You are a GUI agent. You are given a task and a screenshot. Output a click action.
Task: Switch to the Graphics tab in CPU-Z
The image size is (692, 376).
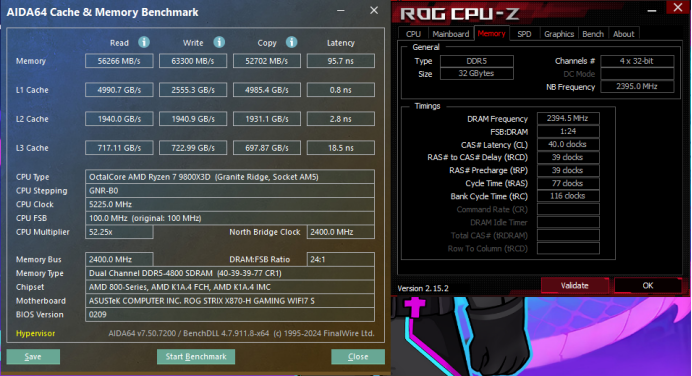(559, 34)
